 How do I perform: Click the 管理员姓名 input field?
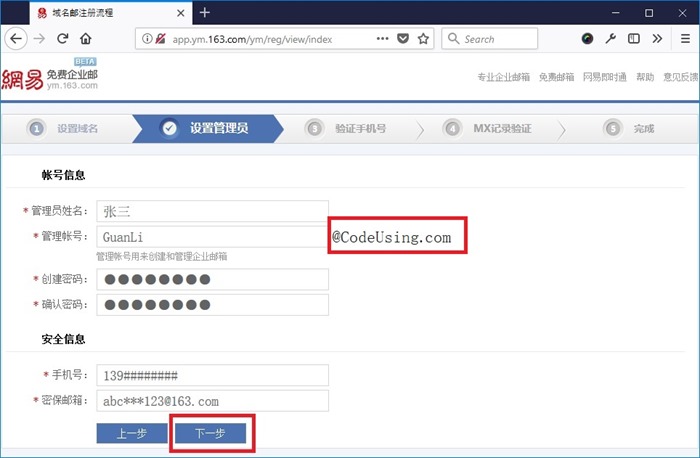click(212, 211)
